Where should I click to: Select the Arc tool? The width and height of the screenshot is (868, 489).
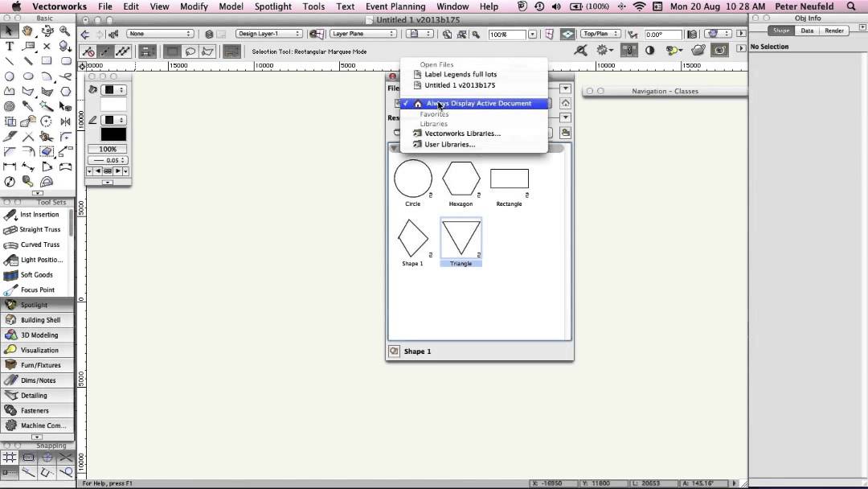47,76
